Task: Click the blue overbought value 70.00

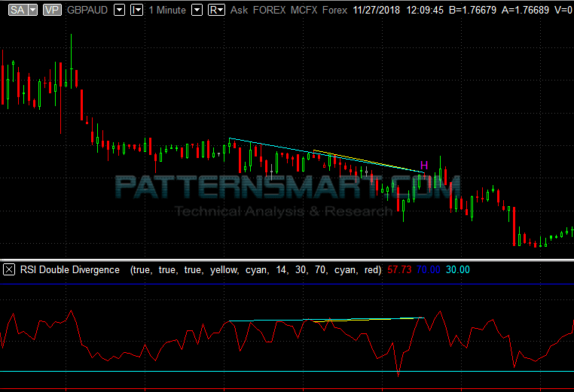Action: (429, 270)
